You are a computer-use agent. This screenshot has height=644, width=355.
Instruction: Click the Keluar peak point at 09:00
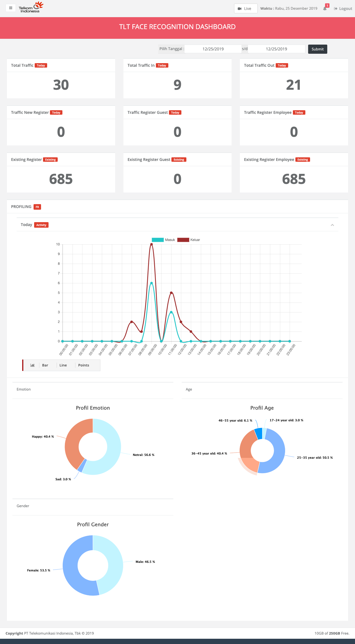pos(151,244)
